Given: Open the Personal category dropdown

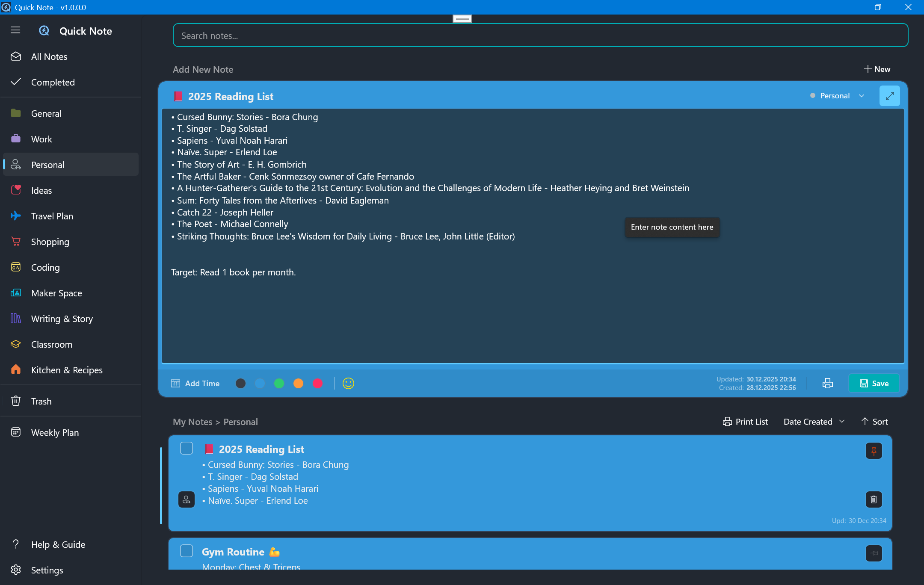Looking at the screenshot, I should pyautogui.click(x=838, y=96).
